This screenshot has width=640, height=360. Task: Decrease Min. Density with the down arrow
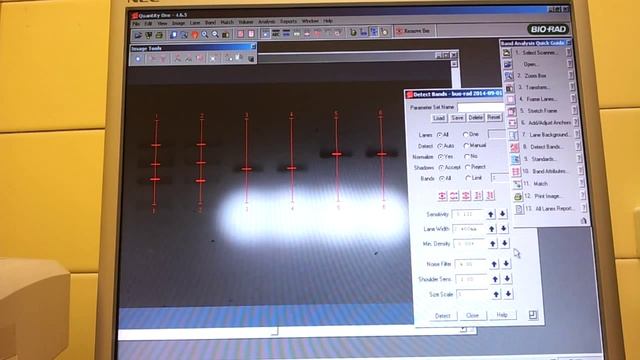[504, 243]
